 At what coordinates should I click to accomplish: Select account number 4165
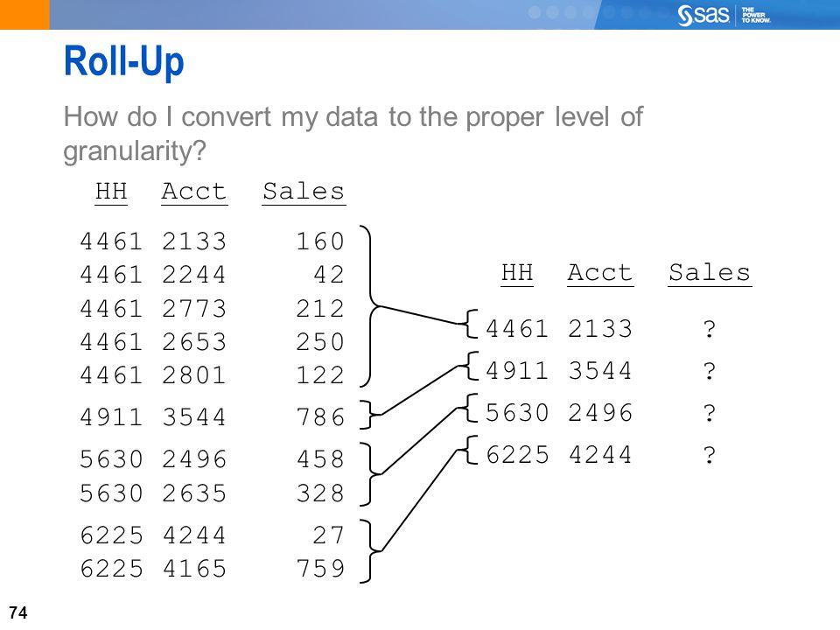(x=194, y=570)
